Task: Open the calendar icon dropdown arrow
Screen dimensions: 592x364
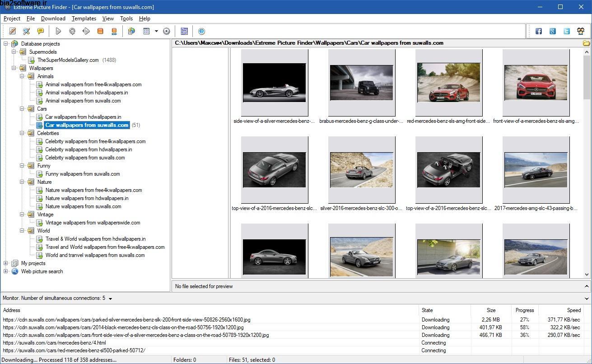Action: [156, 31]
